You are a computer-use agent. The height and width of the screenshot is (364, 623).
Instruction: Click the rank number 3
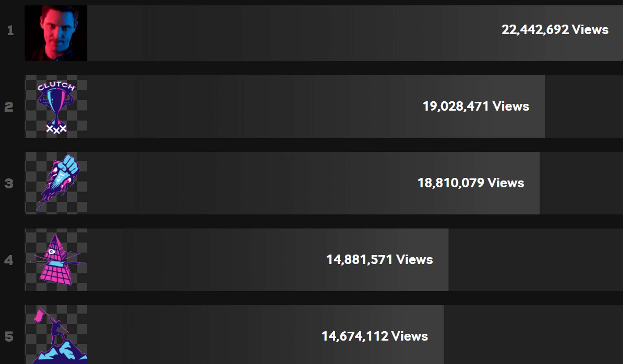pyautogui.click(x=9, y=184)
